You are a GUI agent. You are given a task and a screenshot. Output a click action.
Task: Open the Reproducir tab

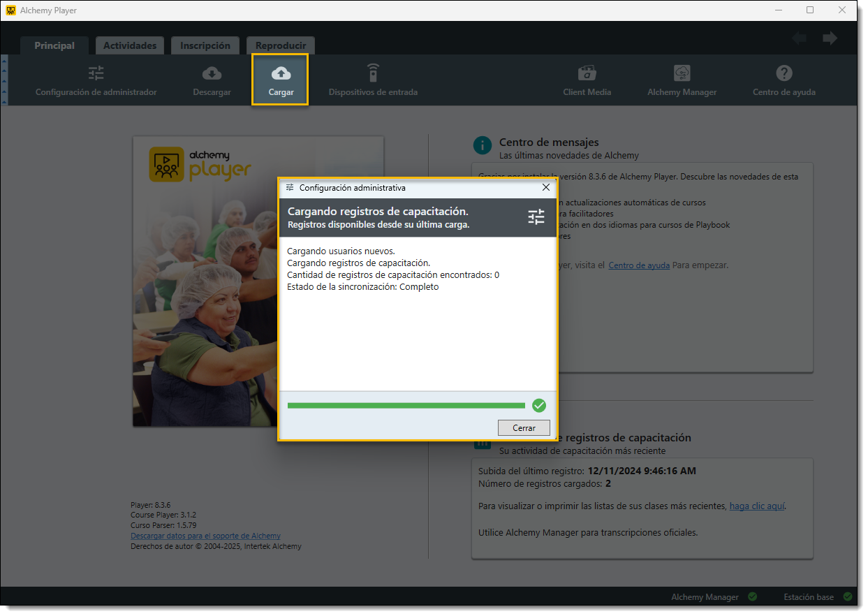(281, 45)
